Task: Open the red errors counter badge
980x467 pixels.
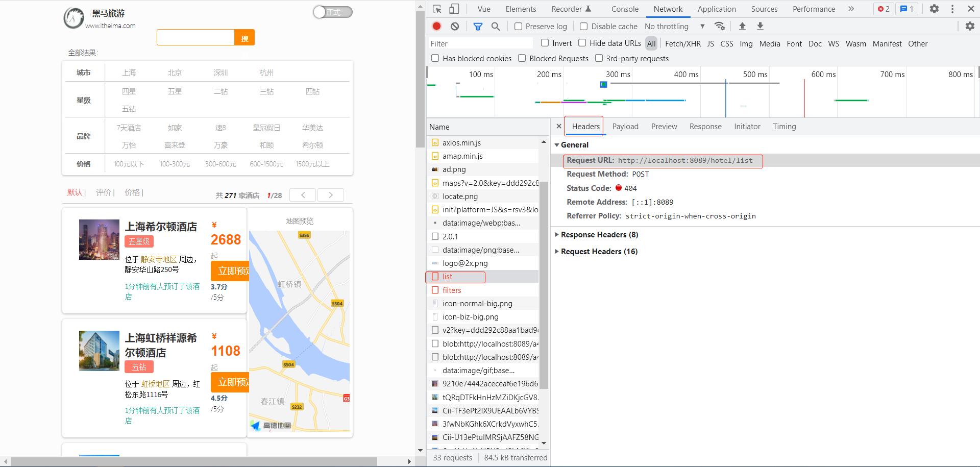Action: [x=884, y=9]
